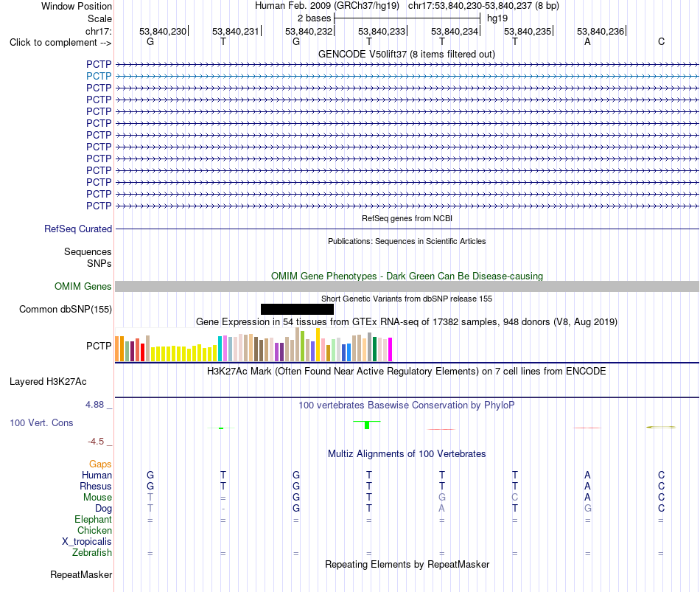Click the 4.88 PhyloP upper scale value
700x592 pixels.
coord(94,404)
